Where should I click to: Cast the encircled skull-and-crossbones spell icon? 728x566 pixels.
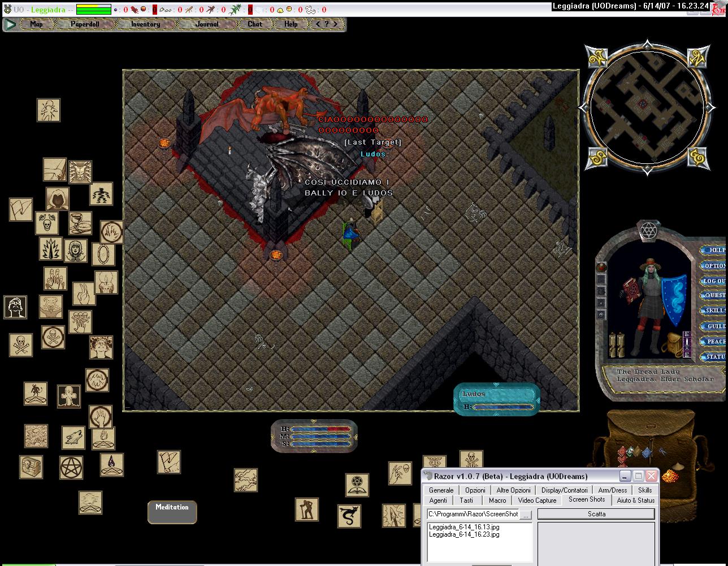[x=53, y=337]
